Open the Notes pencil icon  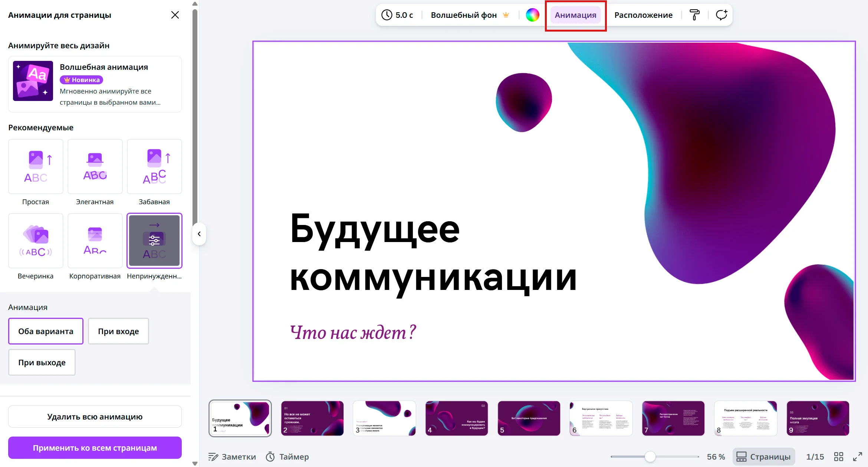pos(213,457)
